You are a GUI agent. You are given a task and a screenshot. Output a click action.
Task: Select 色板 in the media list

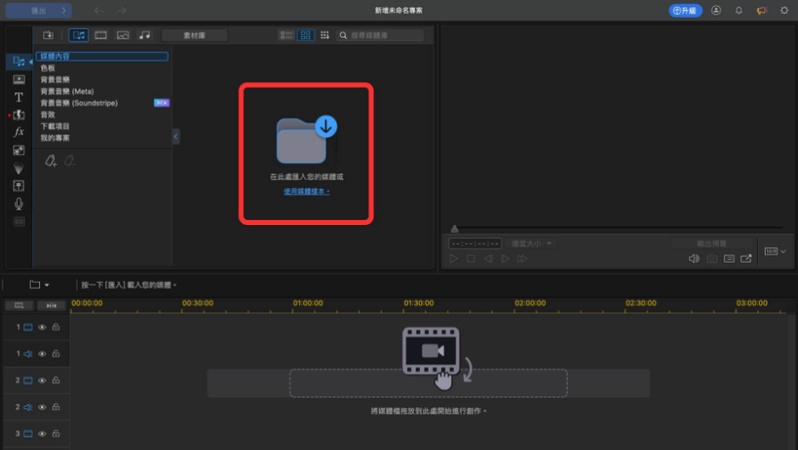pos(48,68)
